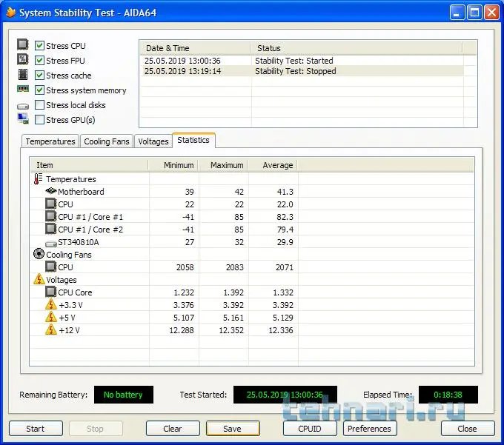Screen dimensions: 504x445
Task: Enable the Stress GPU(s) checkbox
Action: coord(40,120)
